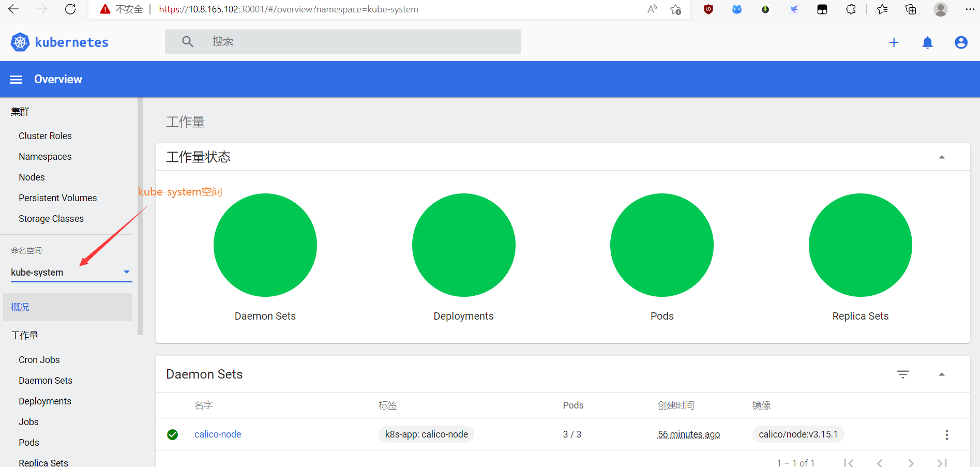Open Persistent Volumes in the sidebar

(x=57, y=198)
